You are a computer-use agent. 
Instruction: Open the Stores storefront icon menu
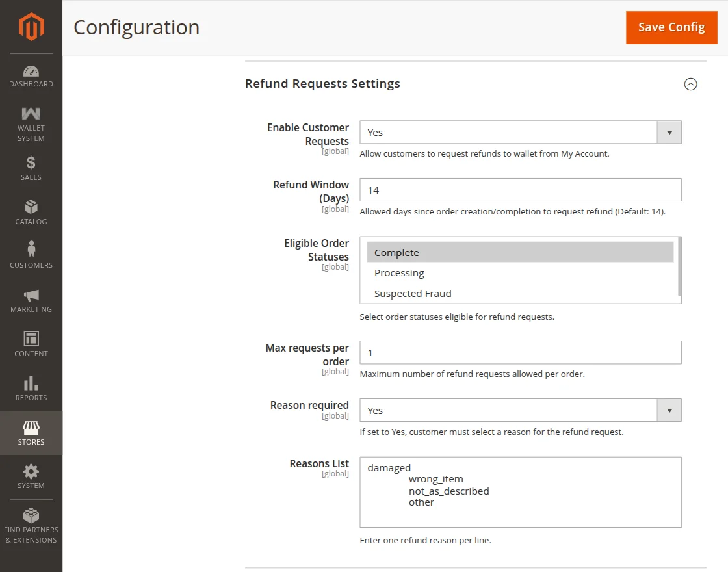pyautogui.click(x=31, y=428)
